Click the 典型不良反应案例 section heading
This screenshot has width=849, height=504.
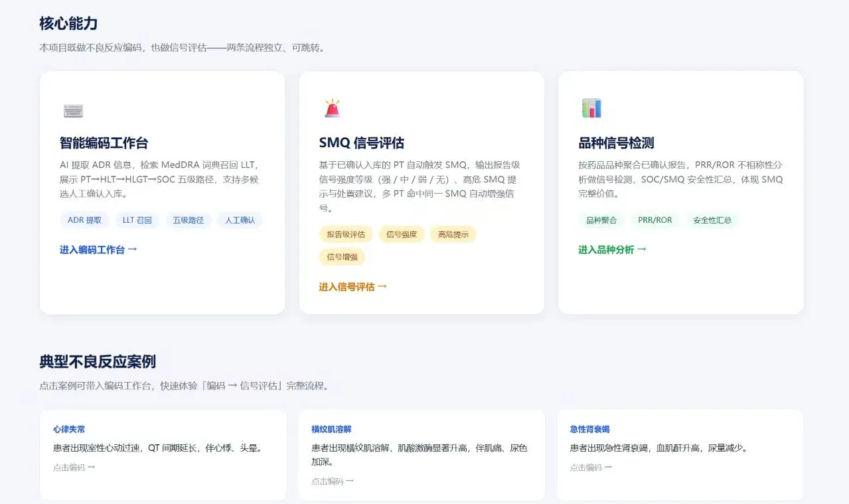[x=98, y=361]
